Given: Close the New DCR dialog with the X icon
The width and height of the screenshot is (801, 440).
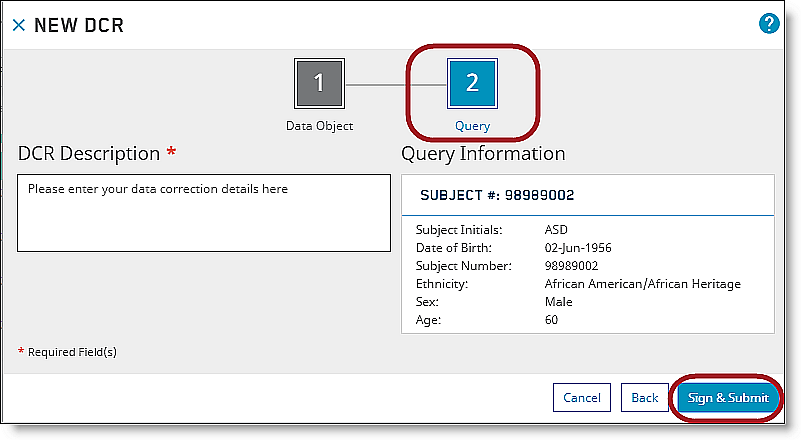Looking at the screenshot, I should coord(19,25).
